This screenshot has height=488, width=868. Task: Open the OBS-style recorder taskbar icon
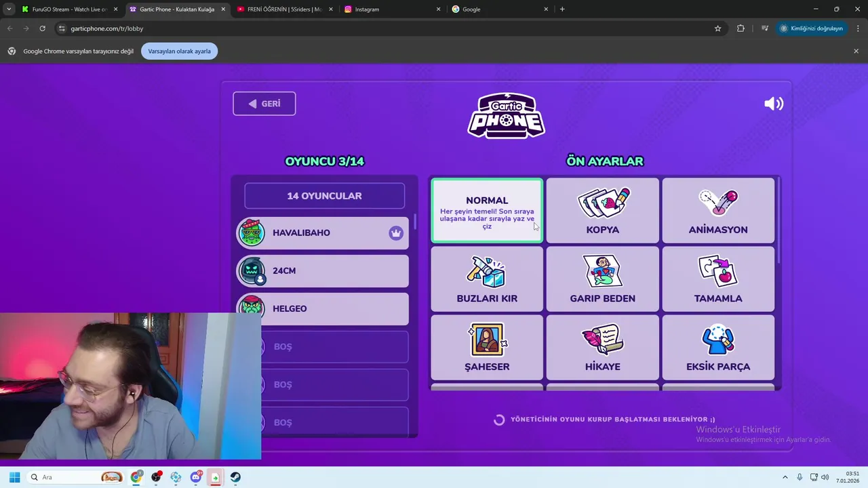click(x=156, y=477)
